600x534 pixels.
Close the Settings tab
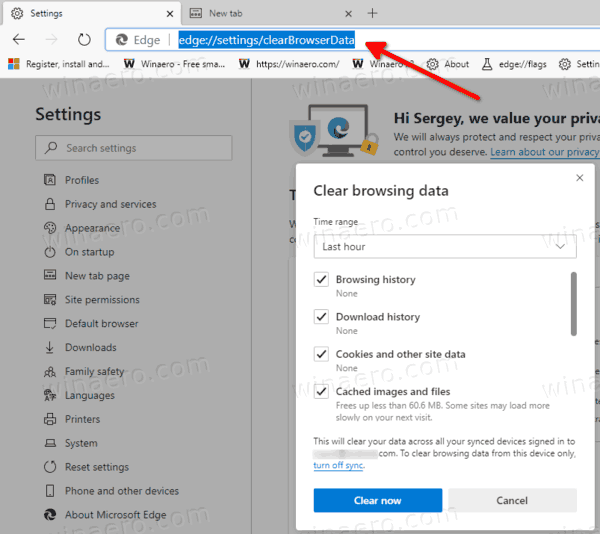tap(170, 14)
